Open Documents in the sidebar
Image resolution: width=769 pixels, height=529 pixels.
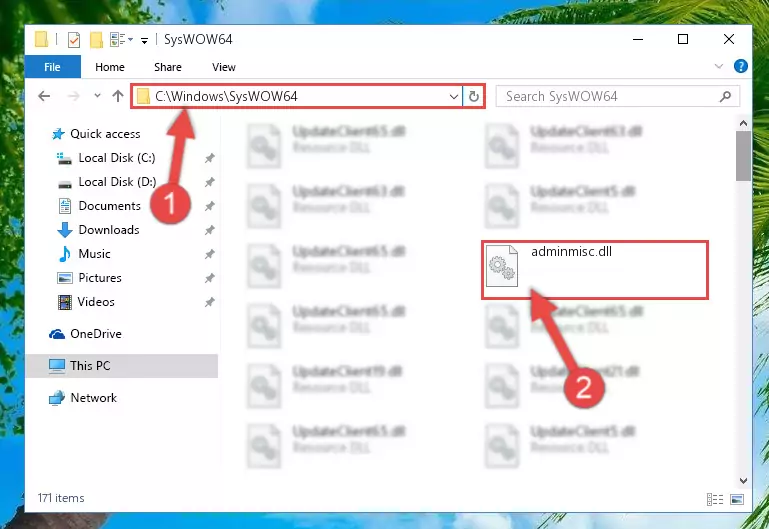pos(109,206)
